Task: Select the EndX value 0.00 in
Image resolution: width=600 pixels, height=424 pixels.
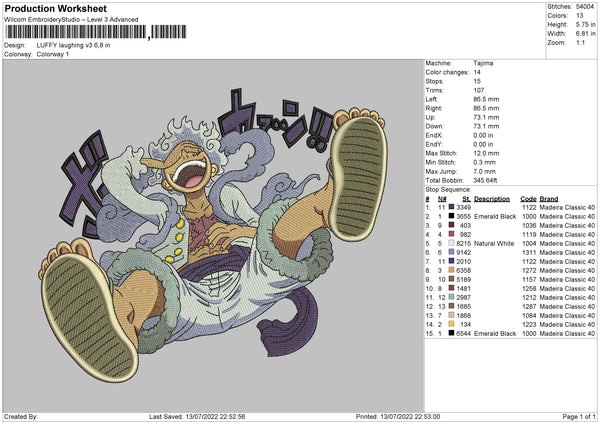Action: point(483,135)
